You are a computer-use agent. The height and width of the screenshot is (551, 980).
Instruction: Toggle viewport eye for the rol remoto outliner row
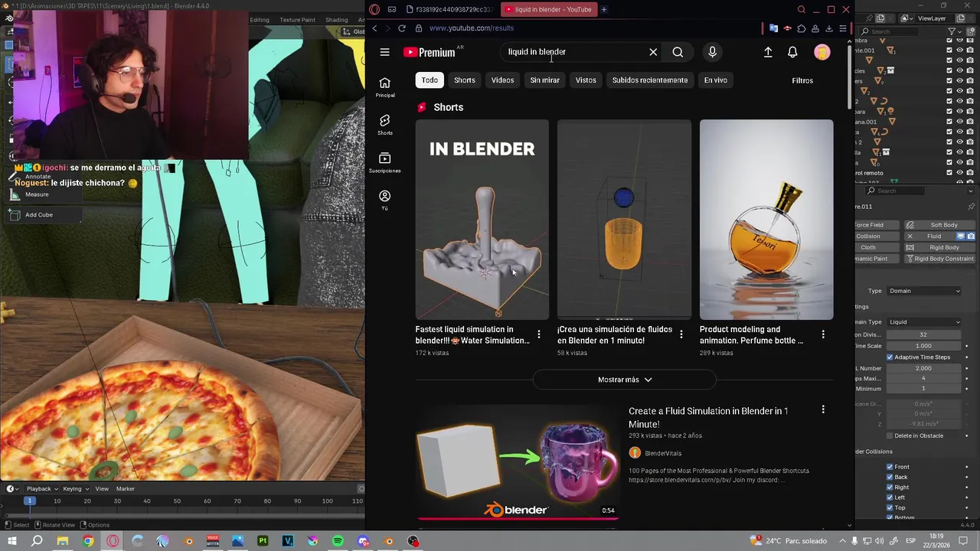(959, 172)
